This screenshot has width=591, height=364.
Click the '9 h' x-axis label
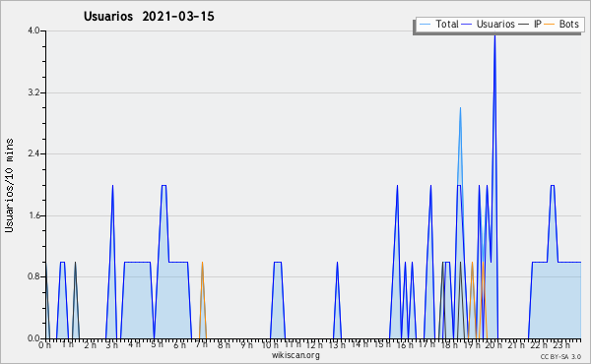coord(246,345)
